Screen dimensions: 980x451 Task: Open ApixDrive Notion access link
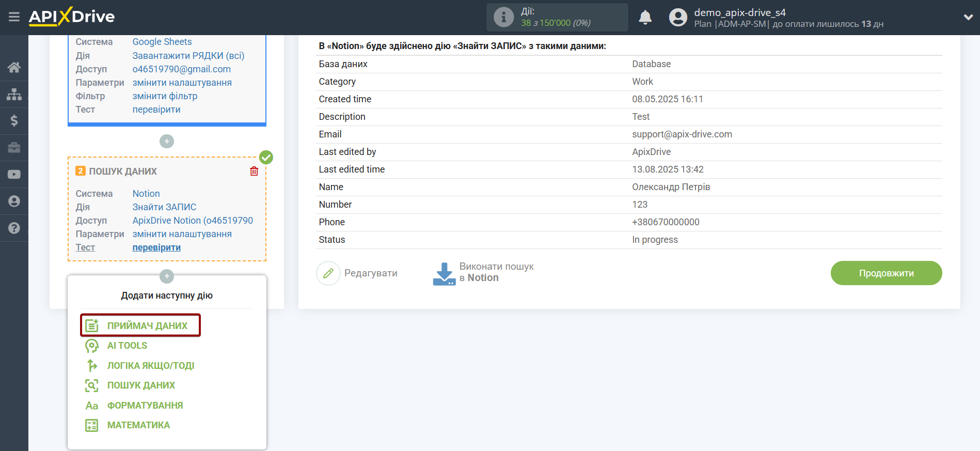(x=193, y=221)
